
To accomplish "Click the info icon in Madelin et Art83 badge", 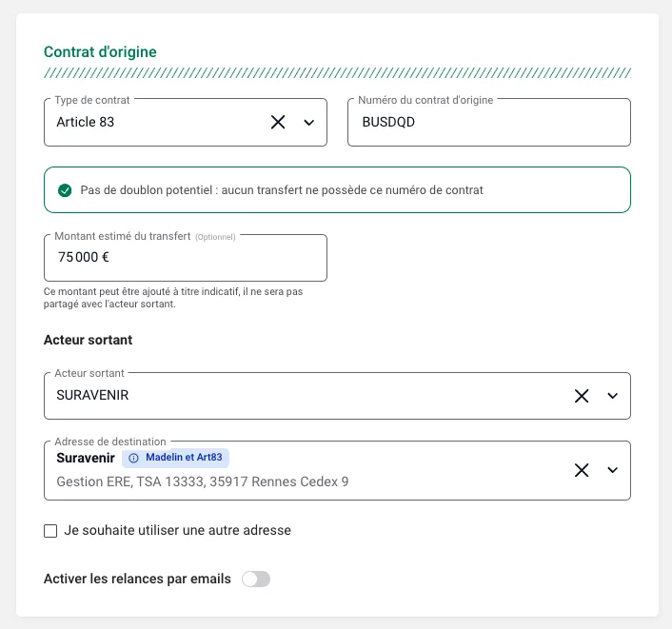I will (x=133, y=458).
